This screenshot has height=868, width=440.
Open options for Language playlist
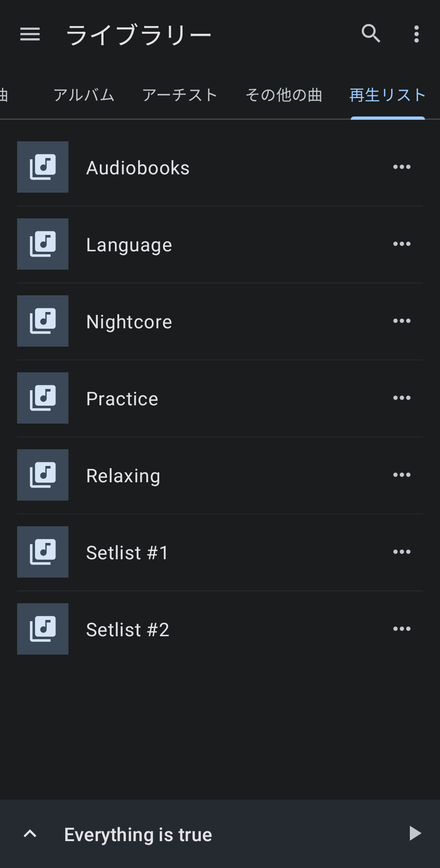pos(402,244)
